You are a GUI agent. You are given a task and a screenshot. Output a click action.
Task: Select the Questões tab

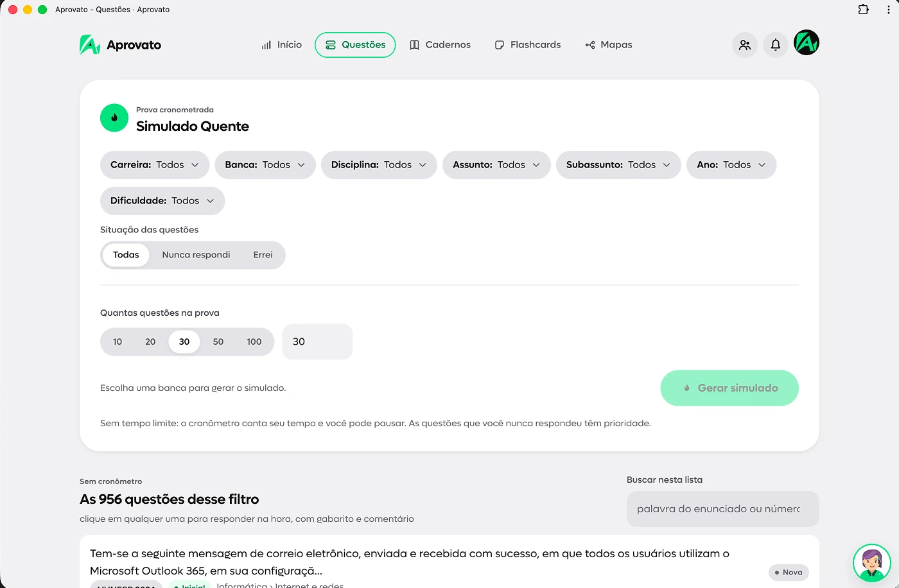coord(355,45)
